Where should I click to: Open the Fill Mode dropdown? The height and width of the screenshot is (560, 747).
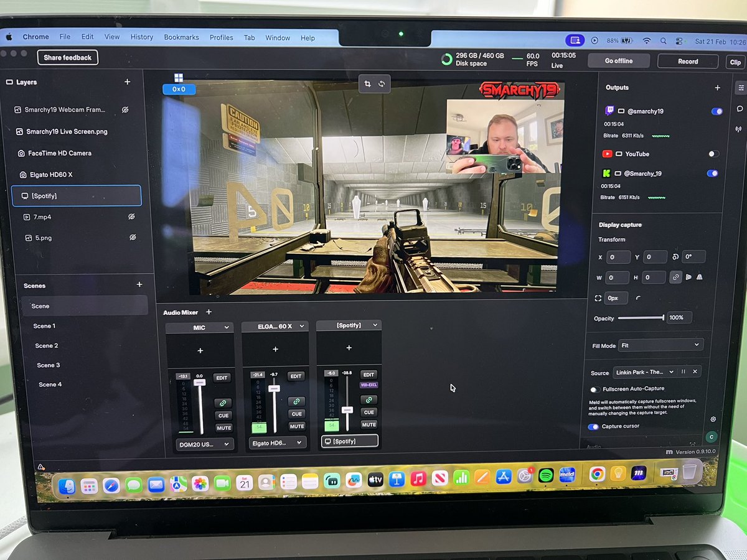[x=660, y=345]
